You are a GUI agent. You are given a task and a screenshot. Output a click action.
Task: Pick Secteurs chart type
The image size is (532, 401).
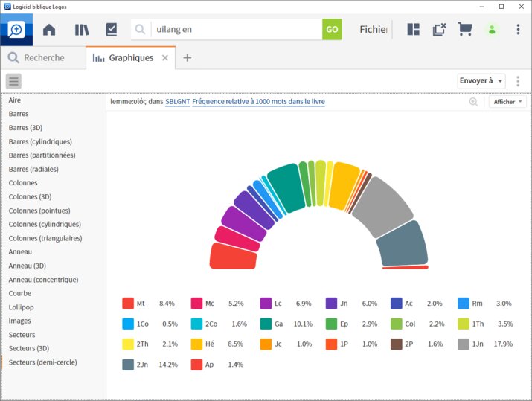coord(22,335)
